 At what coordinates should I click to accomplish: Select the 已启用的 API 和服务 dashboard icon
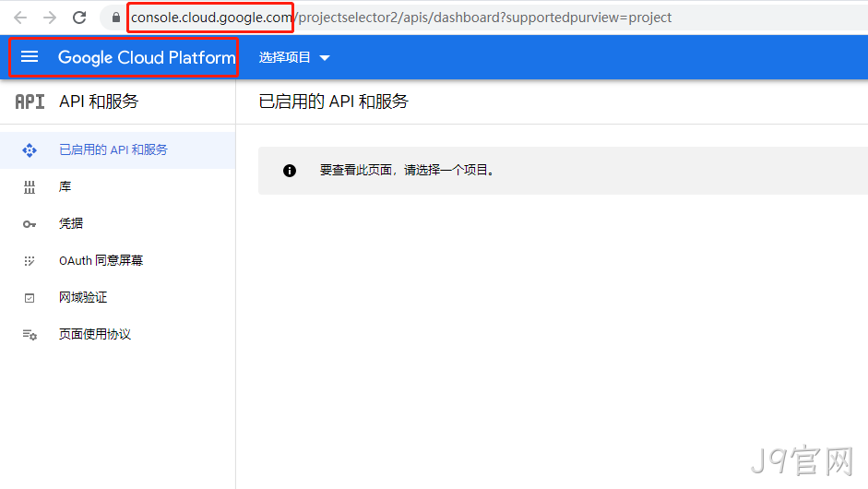point(30,150)
